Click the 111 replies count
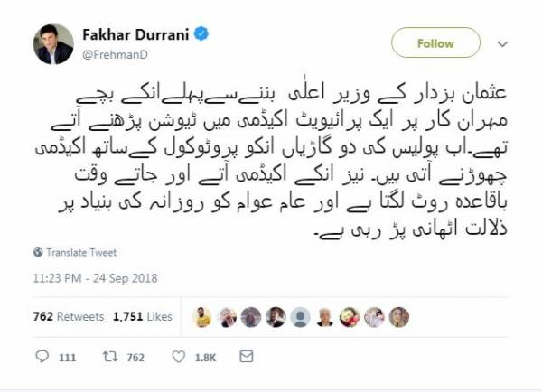Image resolution: width=542 pixels, height=392 pixels. 67,357
